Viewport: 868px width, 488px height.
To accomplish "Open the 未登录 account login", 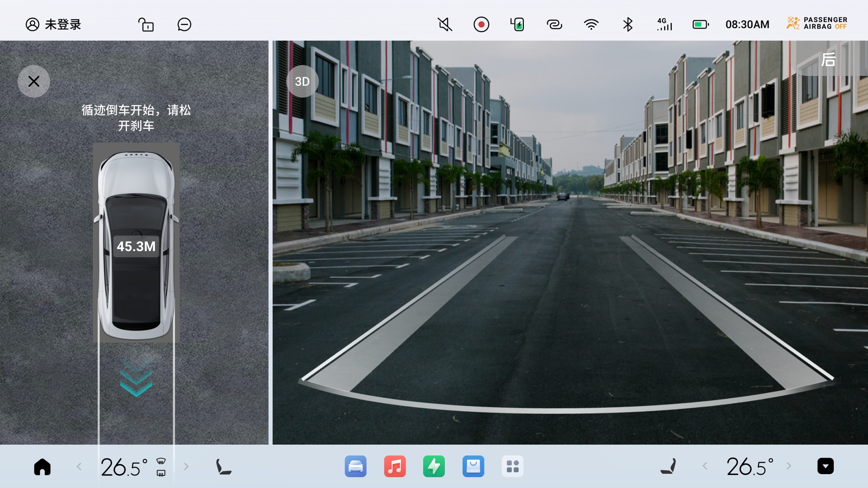I will click(x=54, y=25).
